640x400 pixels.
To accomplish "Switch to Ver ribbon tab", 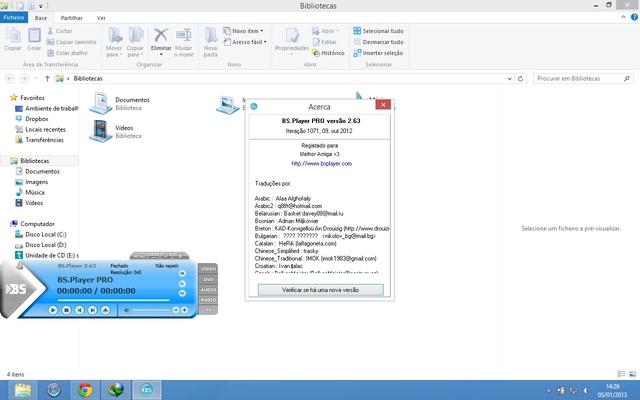I will (101, 18).
